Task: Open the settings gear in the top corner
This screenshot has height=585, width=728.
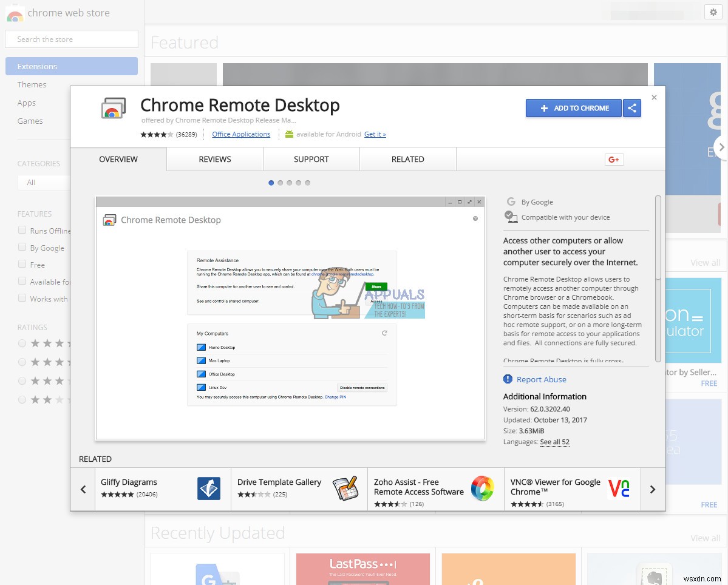Action: pos(713,12)
